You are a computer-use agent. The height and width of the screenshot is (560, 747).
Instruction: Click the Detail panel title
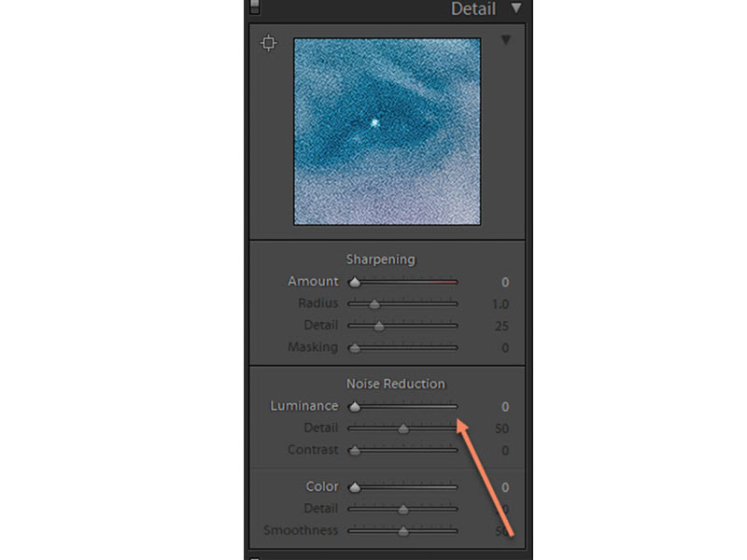473,8
